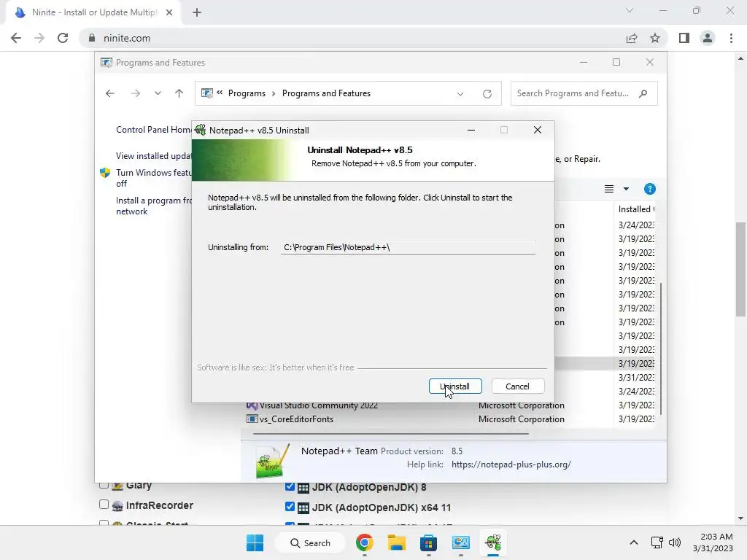Open the Windows Start menu
This screenshot has height=560, width=747.
click(x=255, y=542)
